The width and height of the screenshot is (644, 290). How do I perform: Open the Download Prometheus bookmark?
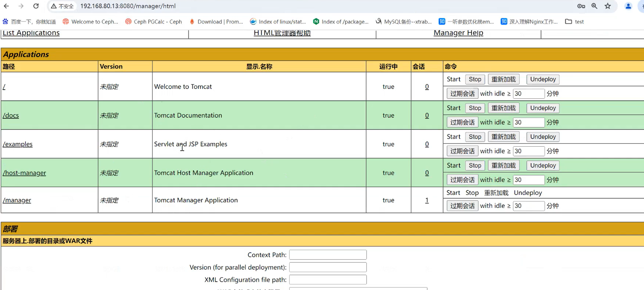[216, 22]
